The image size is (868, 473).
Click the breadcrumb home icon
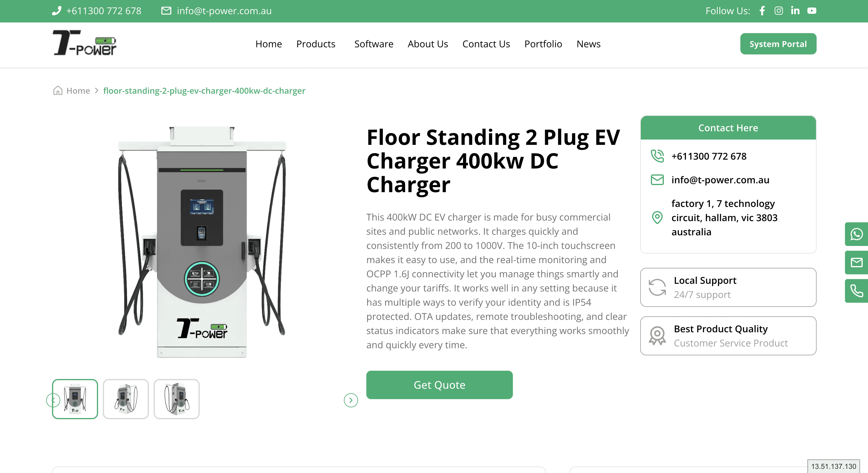coord(58,90)
